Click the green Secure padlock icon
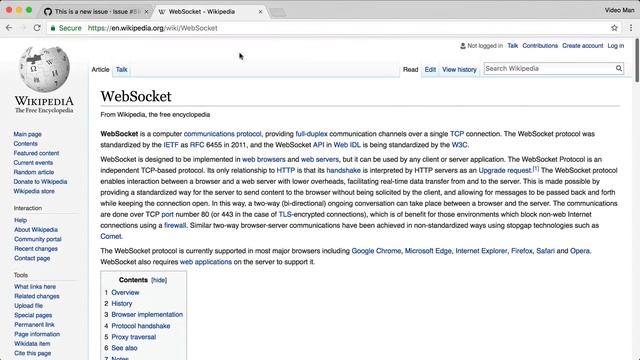The image size is (640, 360). click(53, 28)
